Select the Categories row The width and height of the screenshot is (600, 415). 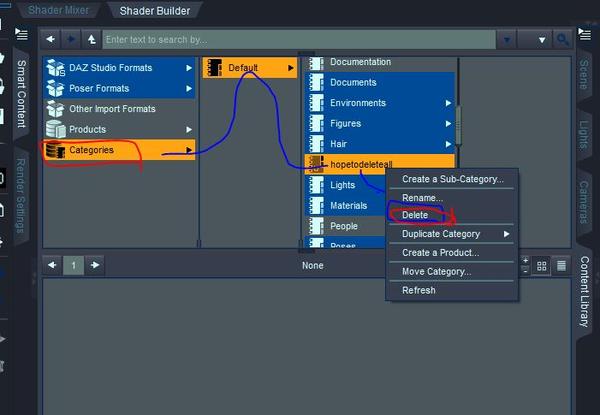[119, 150]
